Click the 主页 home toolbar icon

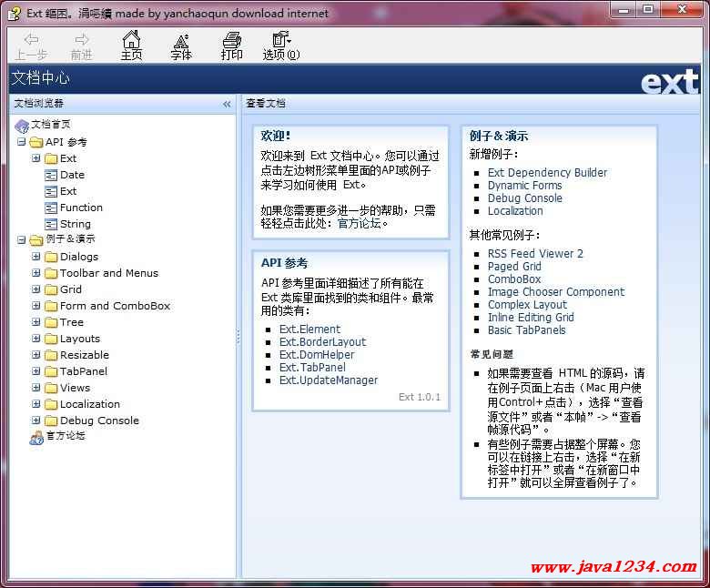point(131,45)
